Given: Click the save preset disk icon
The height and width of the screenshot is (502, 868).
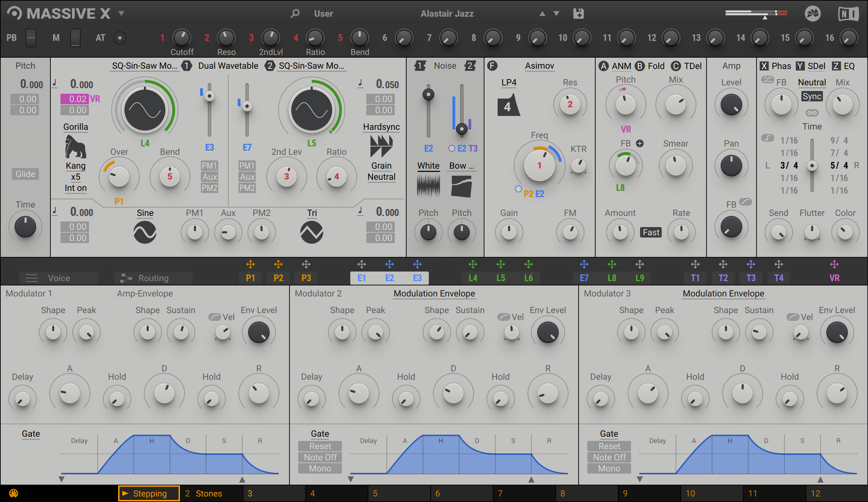Looking at the screenshot, I should pos(578,14).
